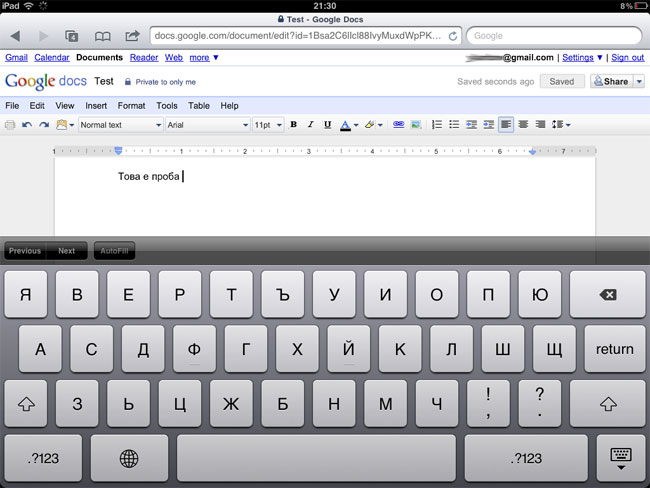Screen dimensions: 650x488
Task: Tap the Ж key on keyboard
Action: pyautogui.click(x=231, y=403)
